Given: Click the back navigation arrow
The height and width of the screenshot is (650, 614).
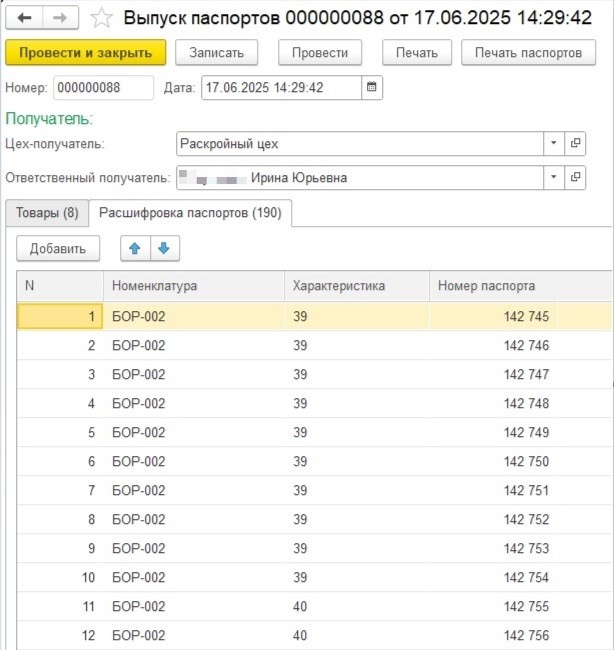Looking at the screenshot, I should pyautogui.click(x=25, y=17).
